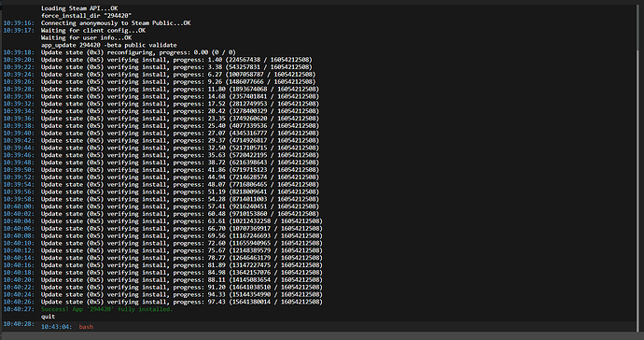Click the progress 69.56 log line

click(x=182, y=236)
